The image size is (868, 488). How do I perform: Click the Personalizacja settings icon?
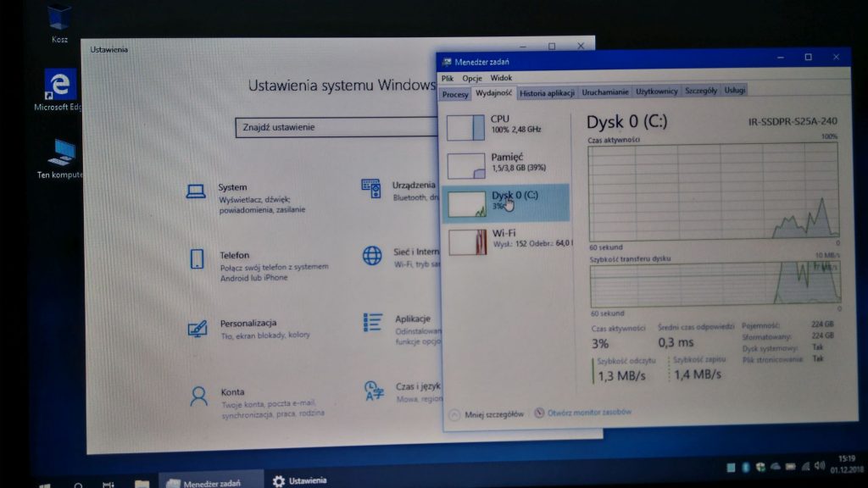[198, 329]
